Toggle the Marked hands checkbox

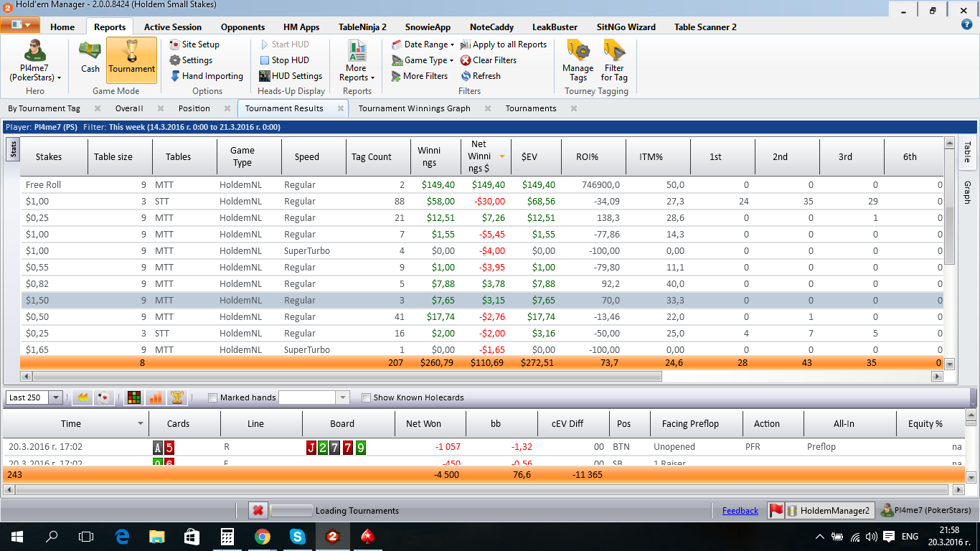tap(212, 397)
